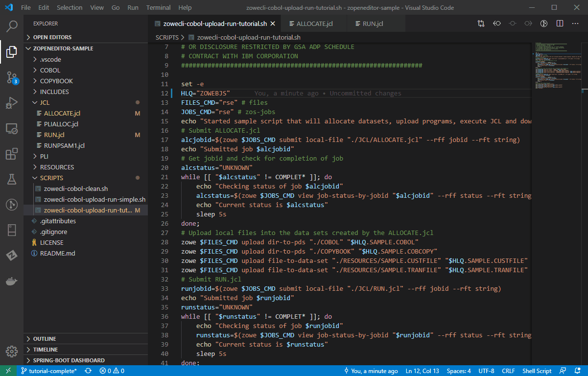
Task: Open the Testing view with the beaker icon
Action: (x=11, y=179)
